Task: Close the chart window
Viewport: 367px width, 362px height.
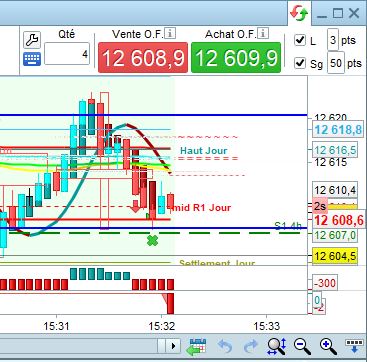Action: 354,13
